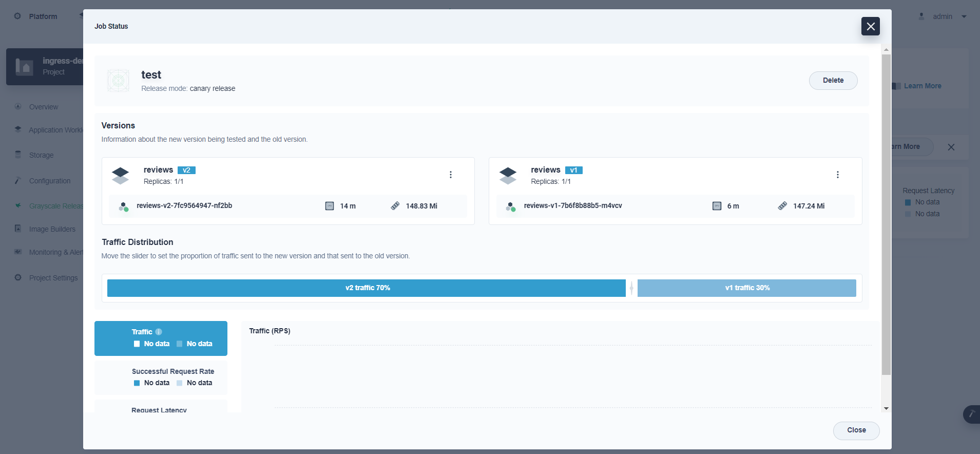980x454 pixels.
Task: Open the reviews v2 three-dot menu
Action: click(x=450, y=175)
